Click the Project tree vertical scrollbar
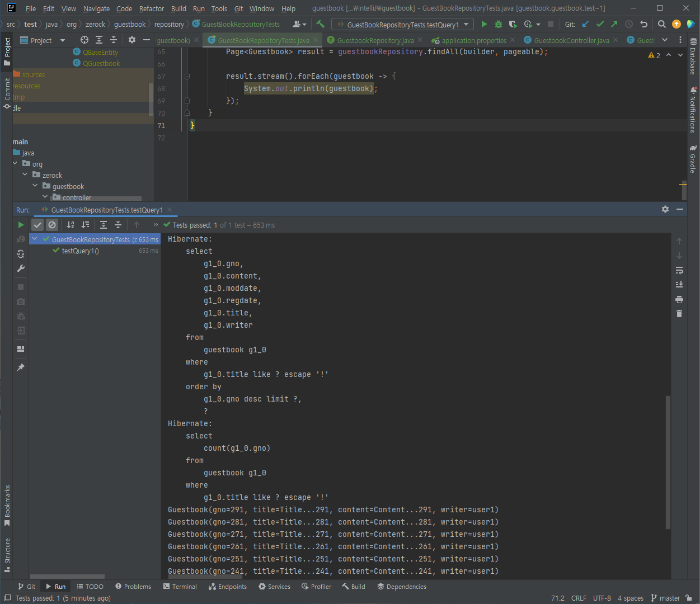Screen dimensions: 700x604 pyautogui.click(x=151, y=100)
